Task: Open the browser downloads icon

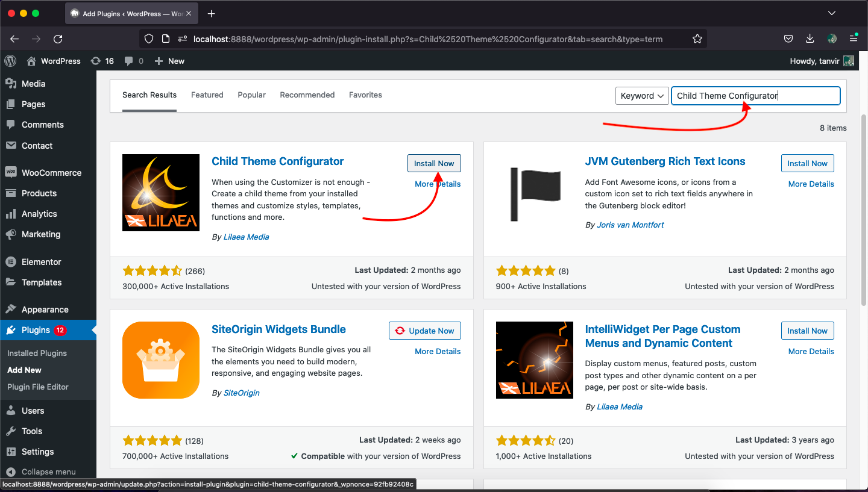Action: (x=810, y=39)
